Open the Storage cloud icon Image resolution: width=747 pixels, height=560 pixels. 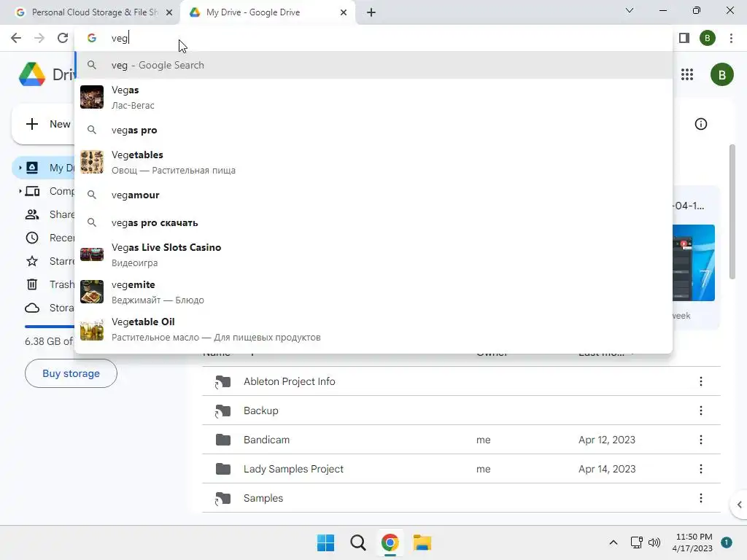point(32,308)
